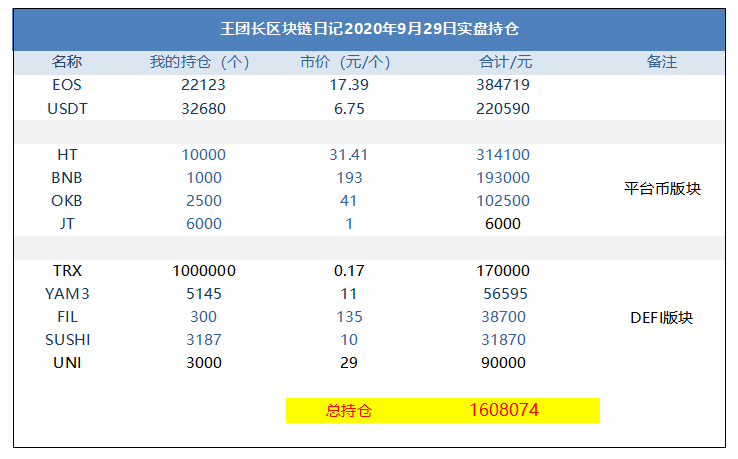738x459 pixels.
Task: Click the OKB holding value 2500
Action: [x=204, y=201]
